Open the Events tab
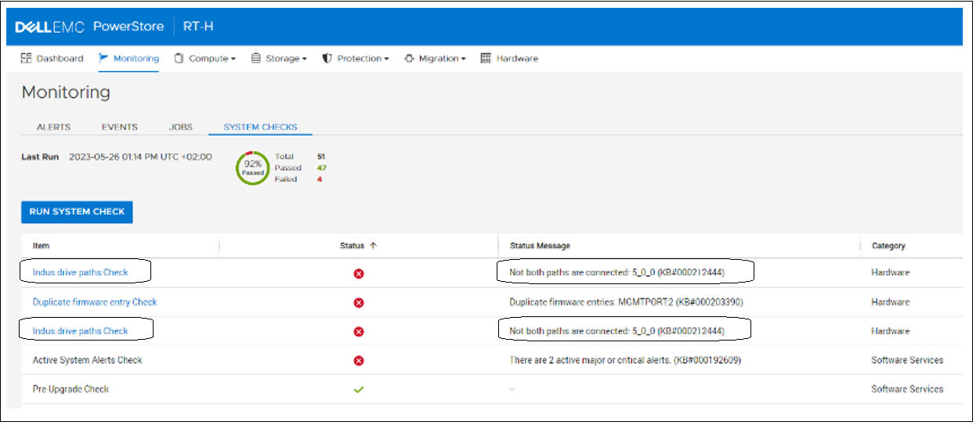The image size is (980, 429). pyautogui.click(x=119, y=127)
